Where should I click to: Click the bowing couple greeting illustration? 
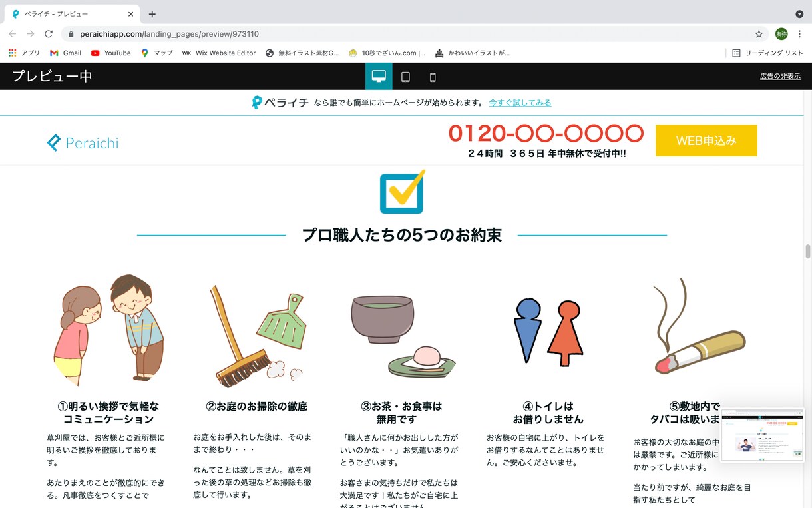click(x=108, y=330)
